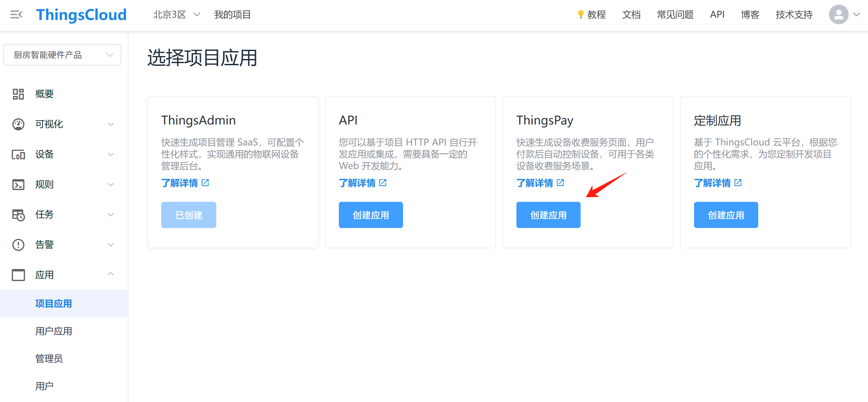Expand the 任务 menu chevron

click(x=110, y=215)
